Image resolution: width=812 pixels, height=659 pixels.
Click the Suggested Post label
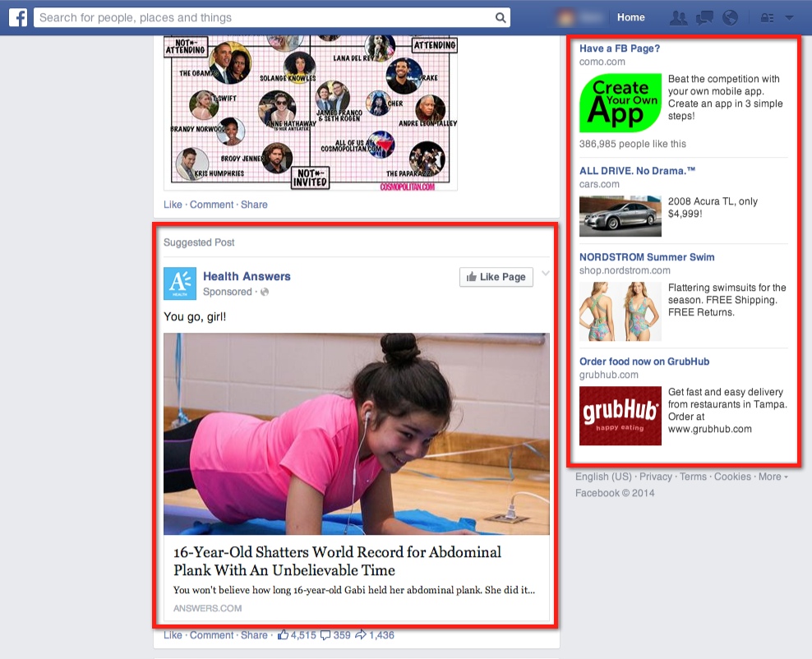coord(199,242)
